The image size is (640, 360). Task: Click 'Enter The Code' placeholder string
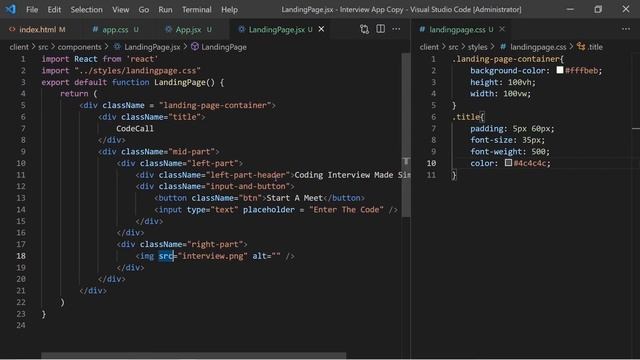(347, 210)
